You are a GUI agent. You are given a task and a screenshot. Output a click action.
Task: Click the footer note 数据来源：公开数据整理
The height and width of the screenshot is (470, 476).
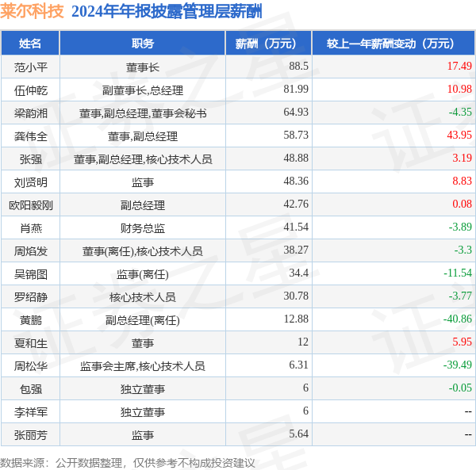coord(61,463)
